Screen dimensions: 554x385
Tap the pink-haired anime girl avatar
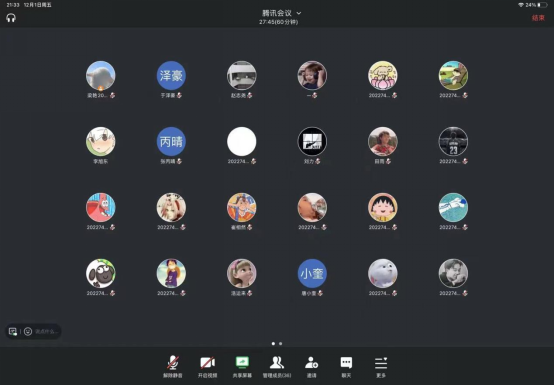pos(171,207)
